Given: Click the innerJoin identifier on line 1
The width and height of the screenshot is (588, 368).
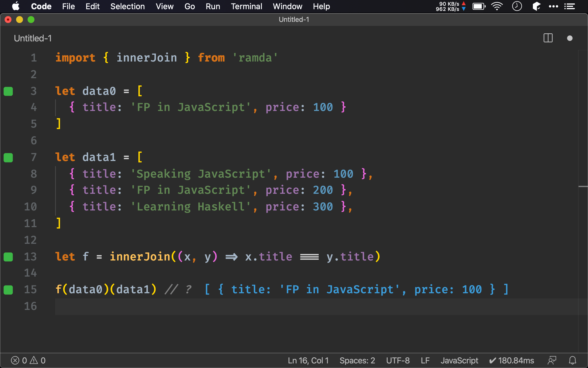Looking at the screenshot, I should (x=147, y=58).
